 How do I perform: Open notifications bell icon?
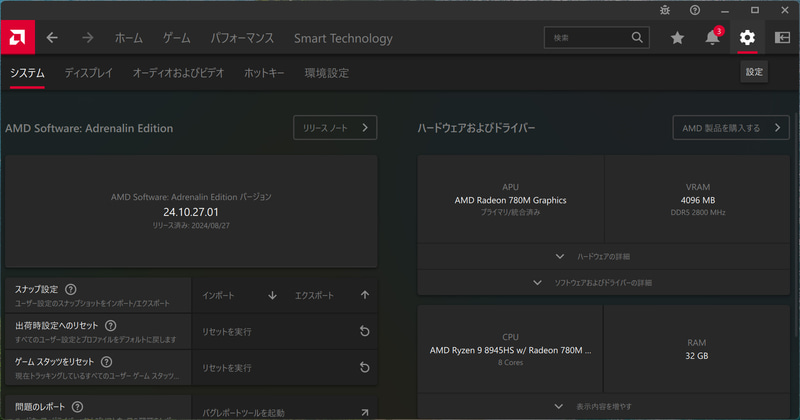[x=712, y=37]
